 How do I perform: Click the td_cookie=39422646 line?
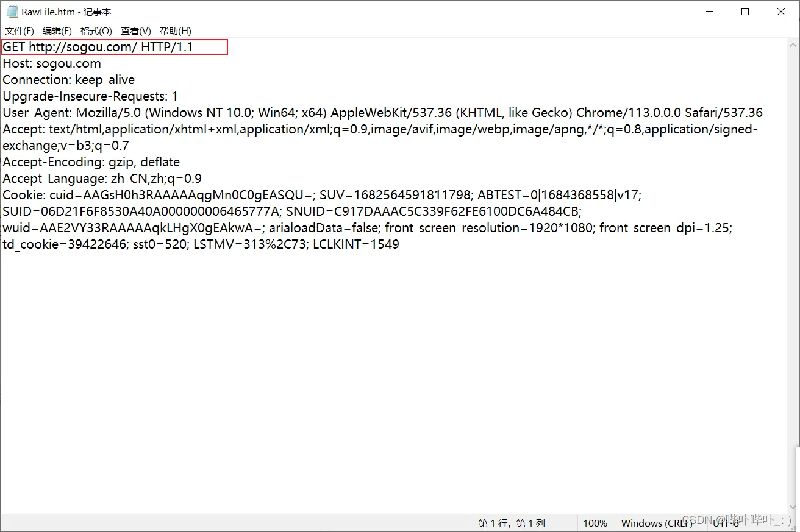point(201,244)
